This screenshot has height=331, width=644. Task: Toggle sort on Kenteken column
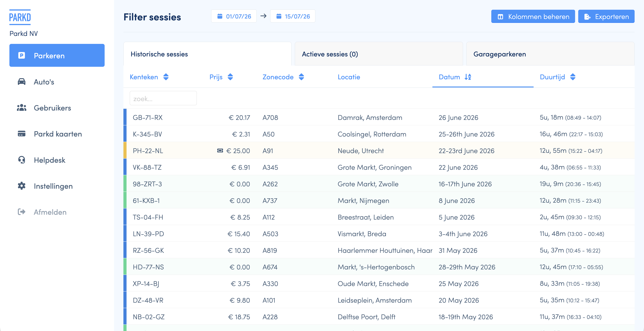[x=166, y=77]
